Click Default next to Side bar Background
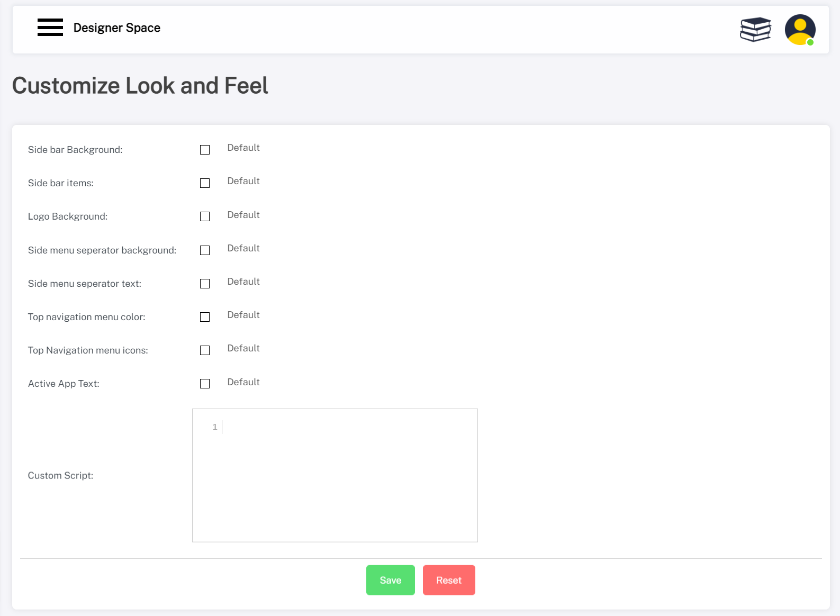The height and width of the screenshot is (616, 840). click(x=243, y=148)
